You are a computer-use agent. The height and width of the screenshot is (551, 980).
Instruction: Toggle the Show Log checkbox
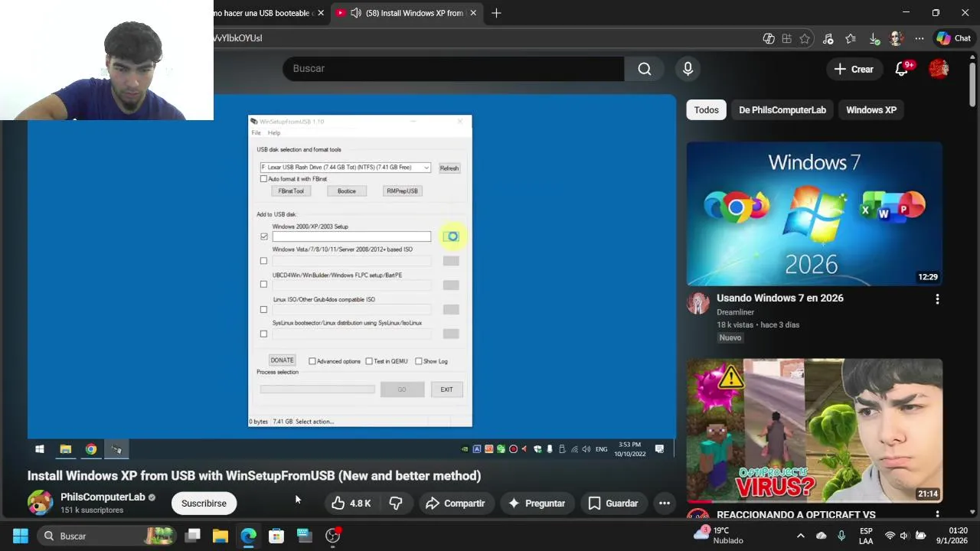(419, 361)
